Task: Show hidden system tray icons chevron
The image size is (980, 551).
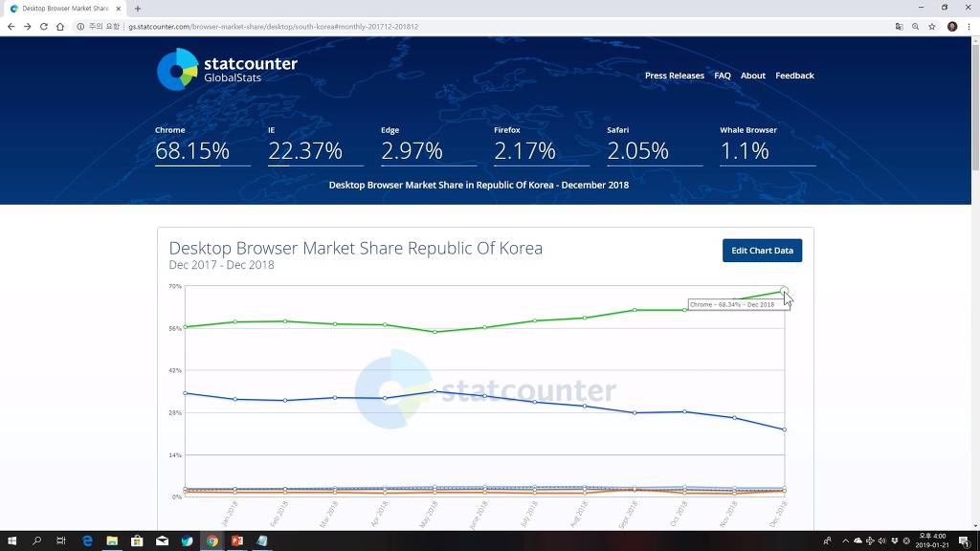Action: click(845, 540)
